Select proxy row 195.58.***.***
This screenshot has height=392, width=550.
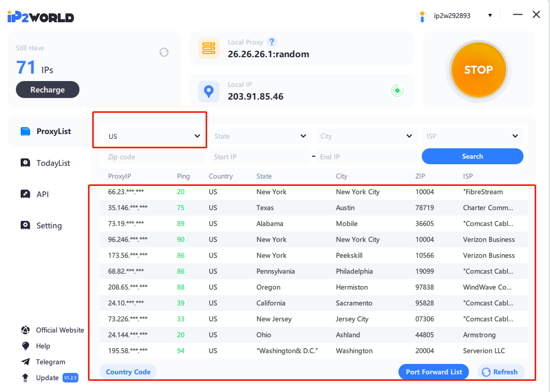314,351
